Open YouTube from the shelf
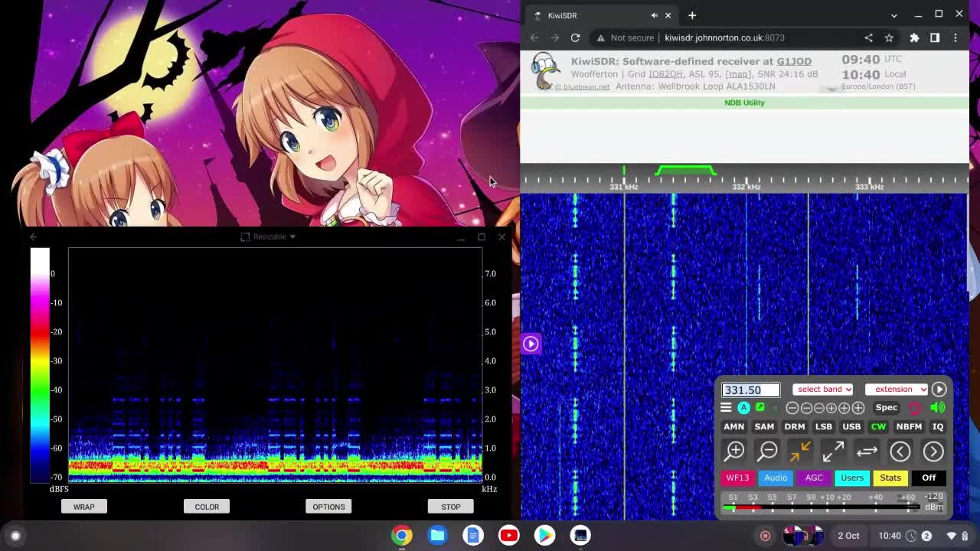 [509, 535]
